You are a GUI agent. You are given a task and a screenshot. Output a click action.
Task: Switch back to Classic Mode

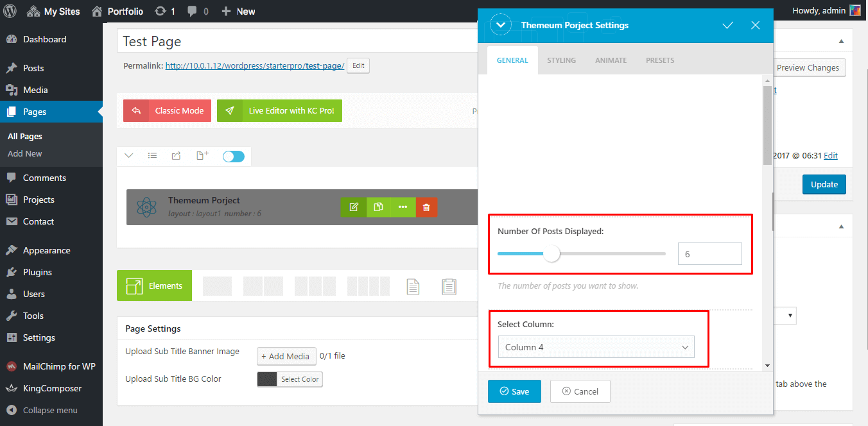167,110
